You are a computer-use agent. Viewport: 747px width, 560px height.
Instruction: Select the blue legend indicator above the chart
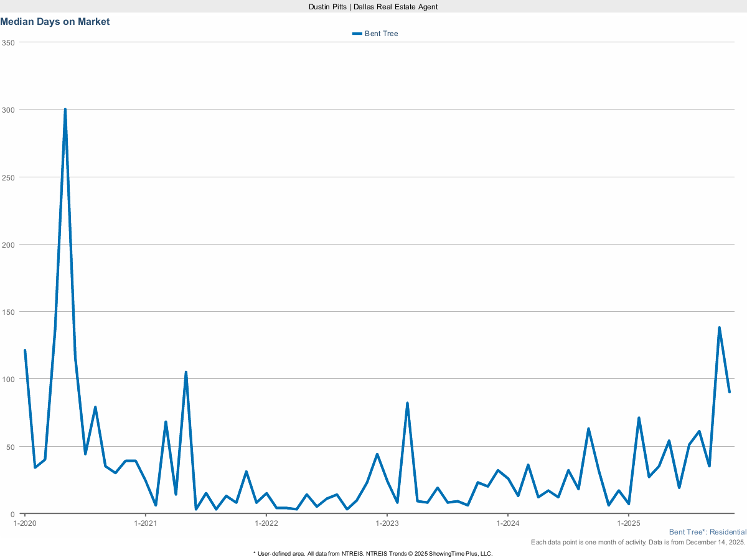[357, 34]
